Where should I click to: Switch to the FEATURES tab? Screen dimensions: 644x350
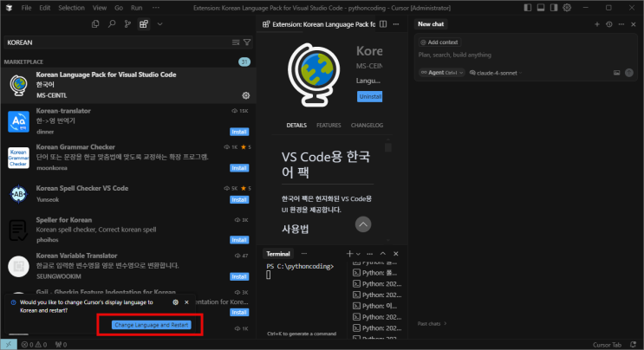pos(329,125)
